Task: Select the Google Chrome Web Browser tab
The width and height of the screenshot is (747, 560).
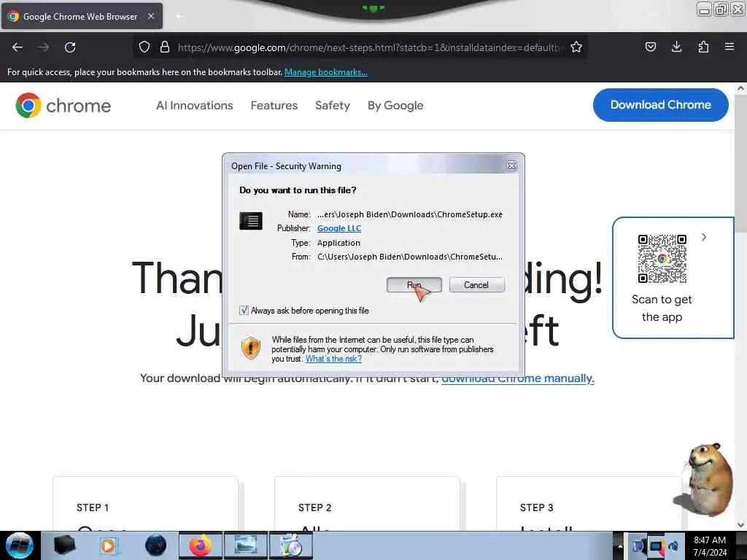Action: [x=82, y=16]
